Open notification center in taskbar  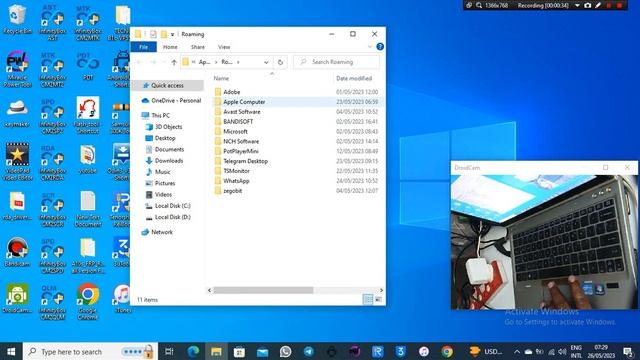coord(629,351)
